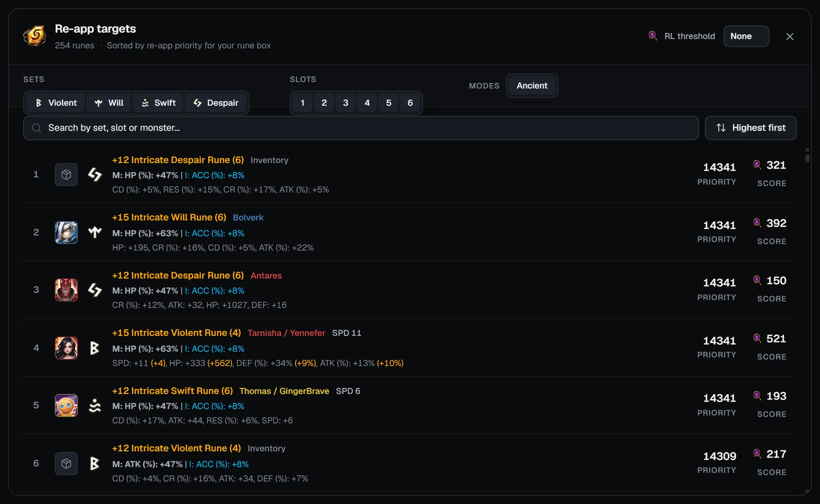Filter by slot 1

click(x=302, y=103)
